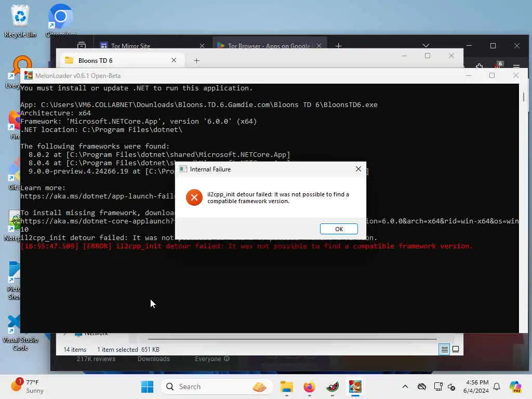Click the 'Learn more:' console line
Screen dimensions: 532x399
coord(43,188)
